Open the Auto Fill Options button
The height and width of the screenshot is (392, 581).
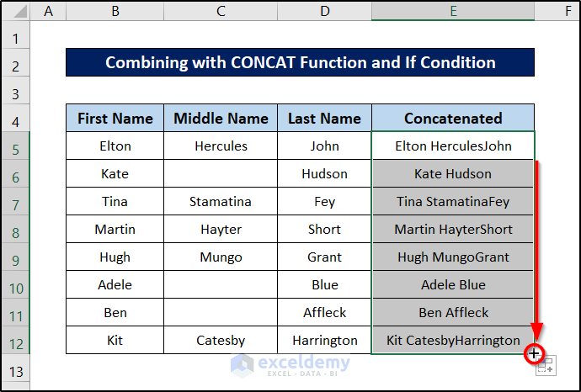click(x=546, y=366)
